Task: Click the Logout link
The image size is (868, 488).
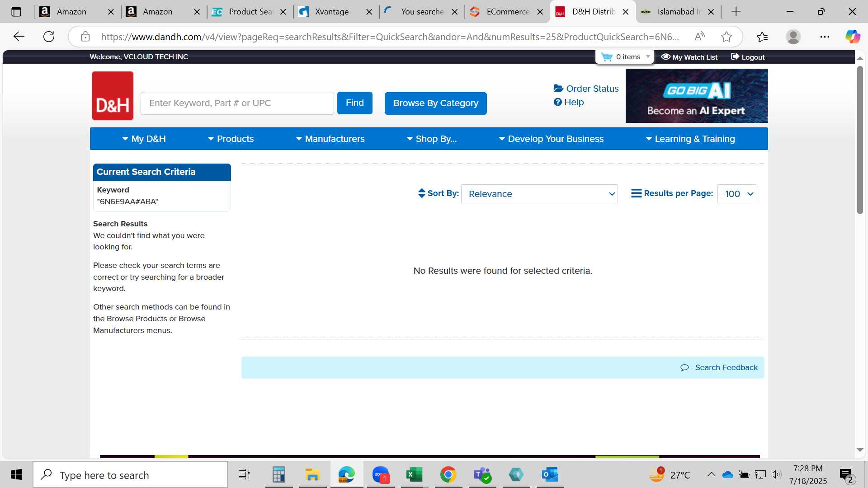Action: pyautogui.click(x=748, y=57)
